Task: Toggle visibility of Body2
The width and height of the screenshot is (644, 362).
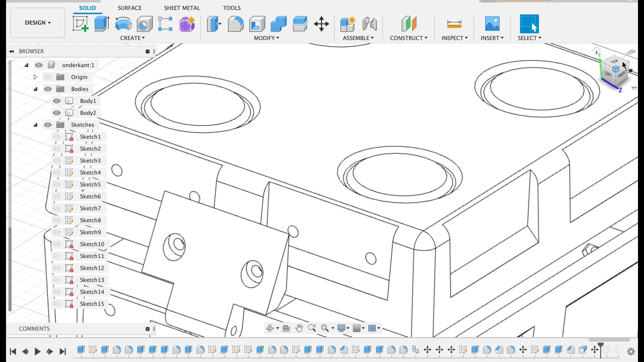Action: (56, 113)
